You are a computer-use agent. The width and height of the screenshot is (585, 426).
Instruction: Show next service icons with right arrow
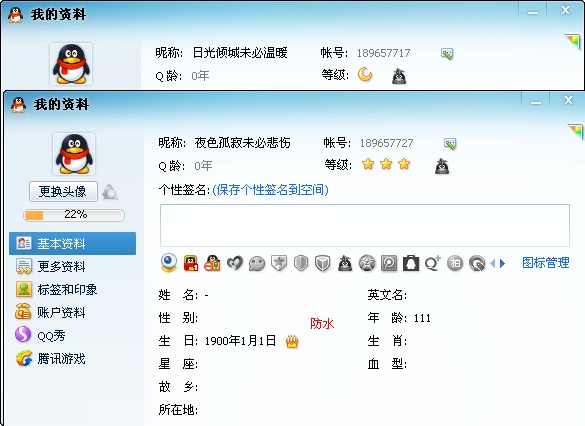(503, 264)
